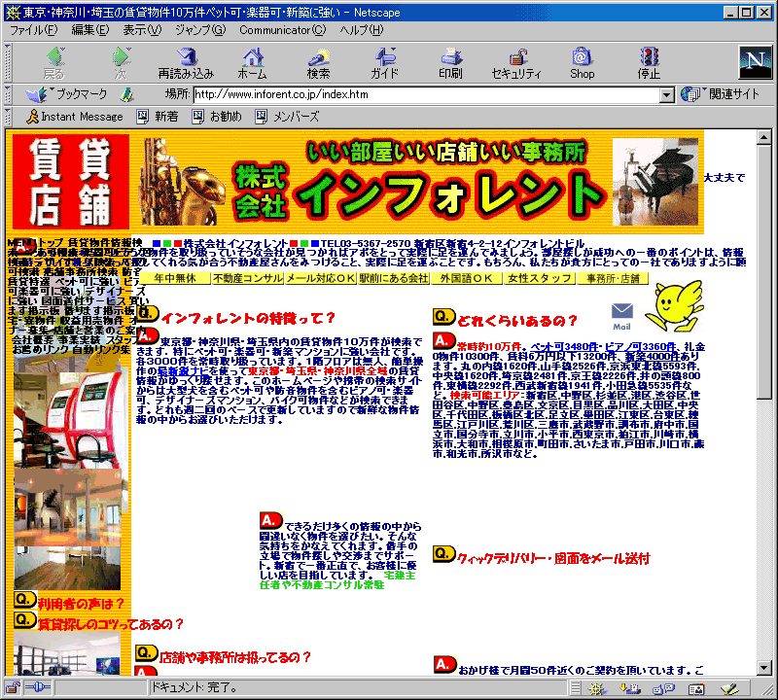
Task: Click the 年中無休 yellow button
Action: tap(175, 278)
